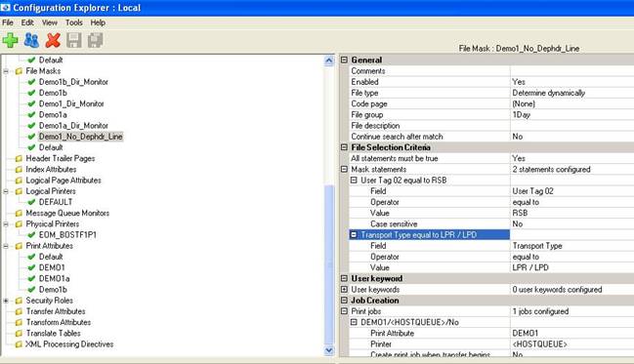Click the Enabled property value field
Viewport: 634px width, 364px height.
click(571, 82)
